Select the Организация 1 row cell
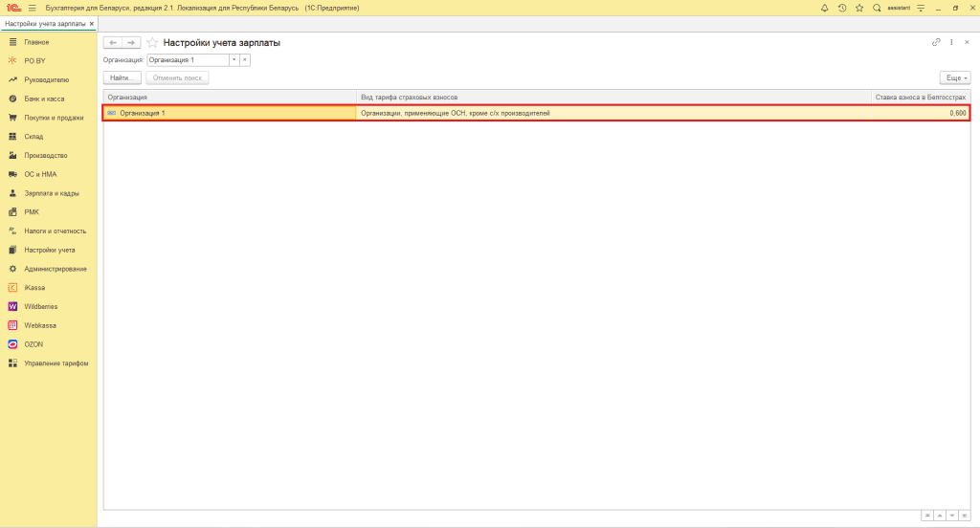This screenshot has width=980, height=528. [230, 113]
